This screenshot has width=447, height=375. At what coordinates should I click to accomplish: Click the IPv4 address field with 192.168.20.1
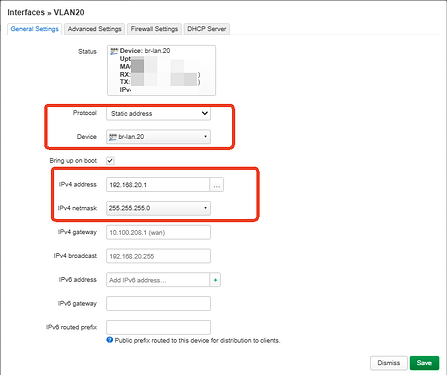(x=158, y=185)
